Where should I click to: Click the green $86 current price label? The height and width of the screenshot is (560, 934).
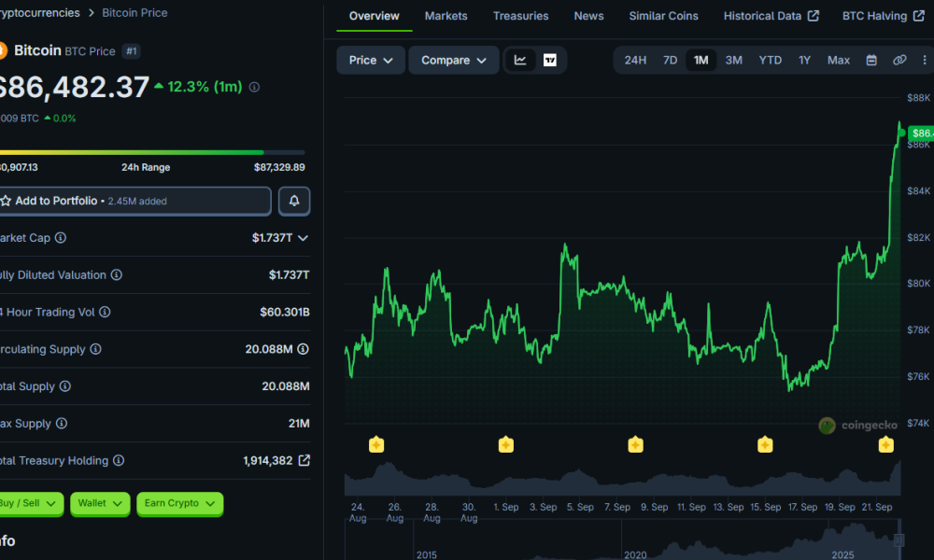tap(922, 133)
